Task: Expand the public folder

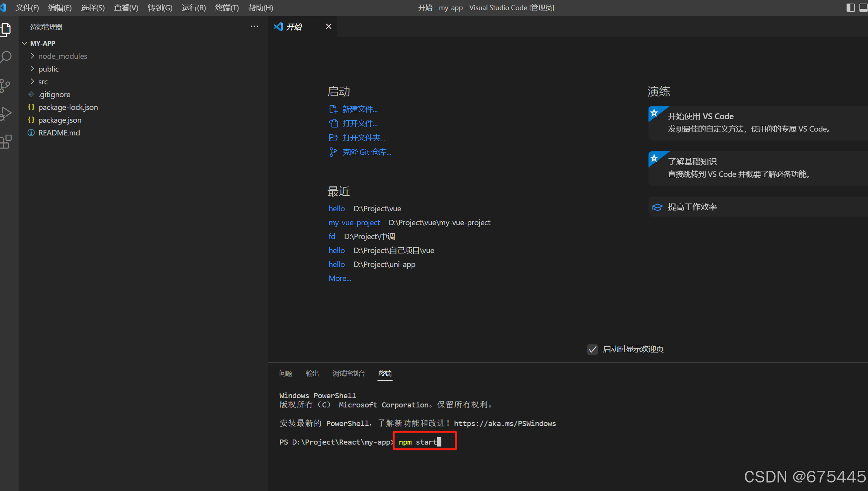Action: point(48,69)
